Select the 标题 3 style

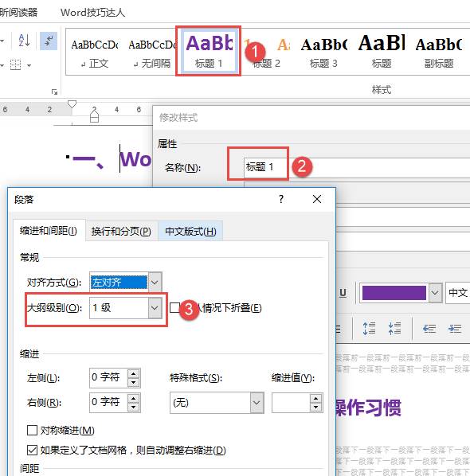coord(323,52)
